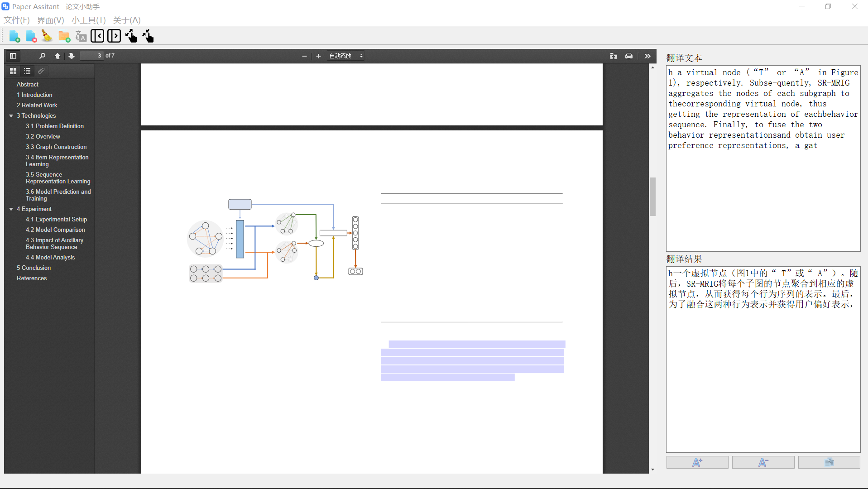The height and width of the screenshot is (489, 868).
Task: Switch sidebar to thumbnails view
Action: pos(13,71)
